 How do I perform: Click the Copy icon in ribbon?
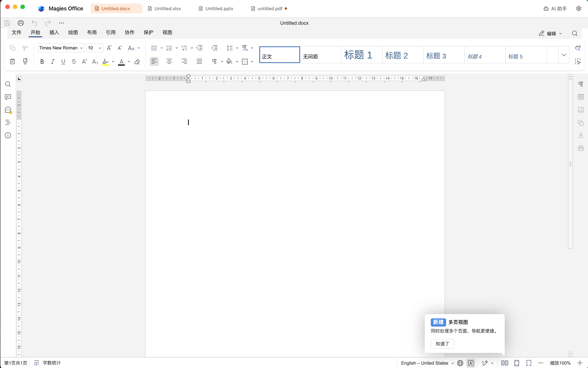pos(12,48)
